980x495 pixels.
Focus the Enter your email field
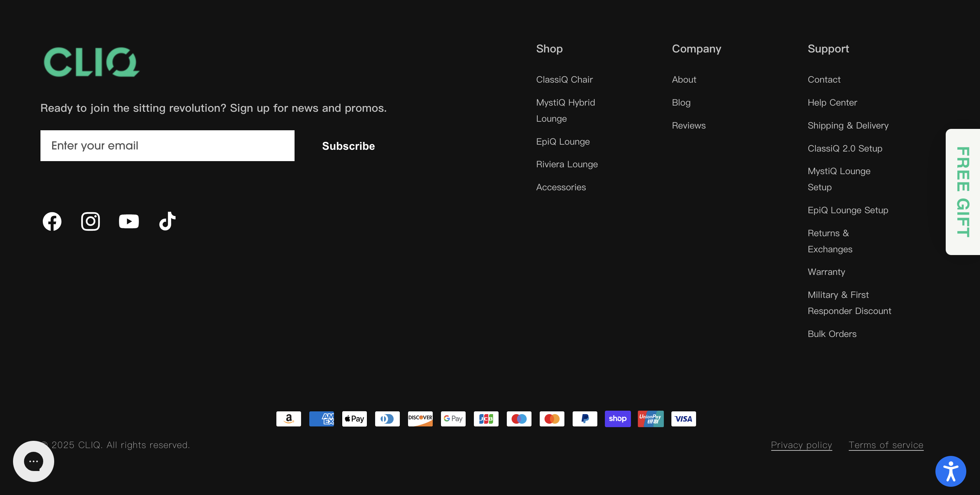(x=167, y=146)
